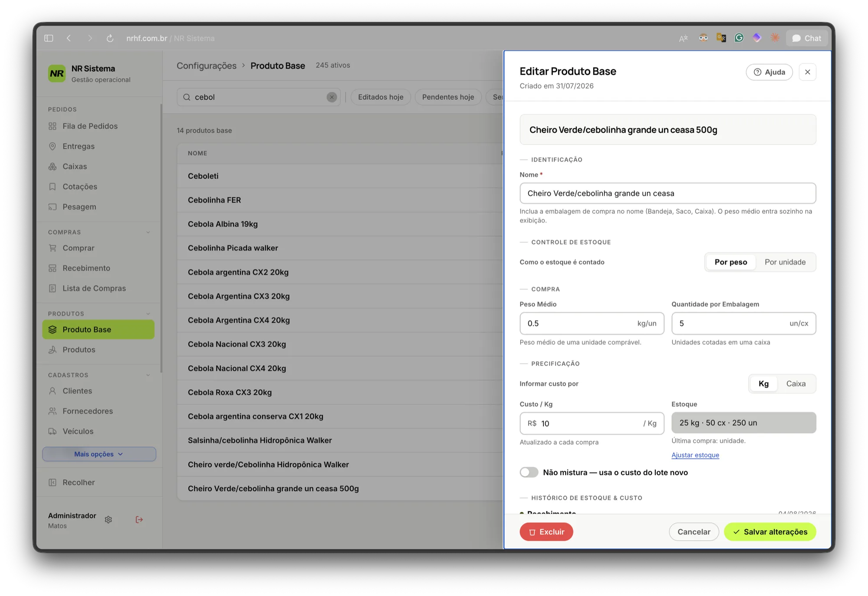Select Kg for cost entry
The image size is (868, 596).
(x=763, y=383)
